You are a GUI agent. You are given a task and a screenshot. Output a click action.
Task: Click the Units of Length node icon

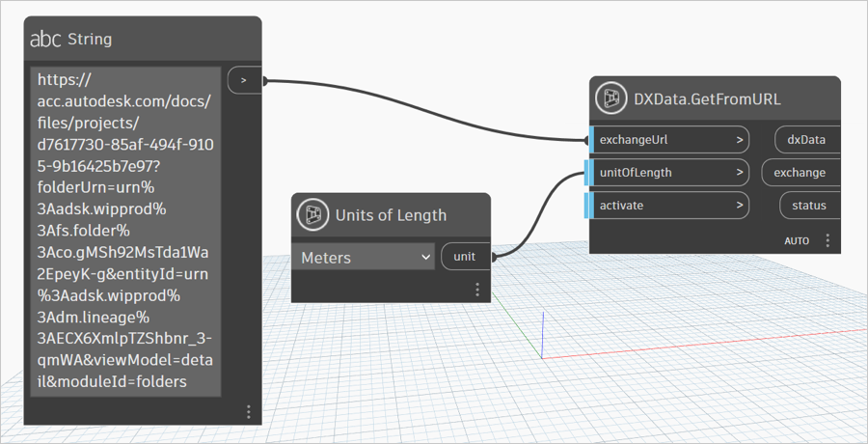pyautogui.click(x=312, y=215)
